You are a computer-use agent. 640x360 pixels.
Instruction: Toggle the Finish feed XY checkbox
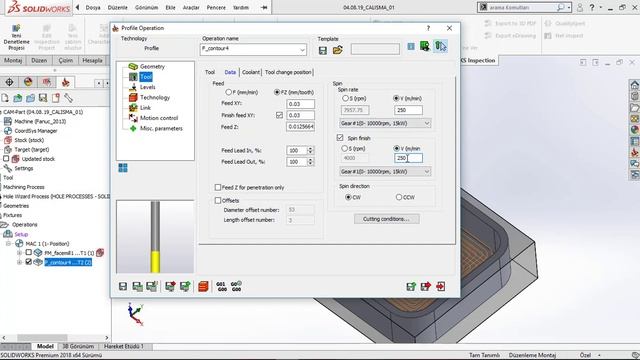coord(279,116)
